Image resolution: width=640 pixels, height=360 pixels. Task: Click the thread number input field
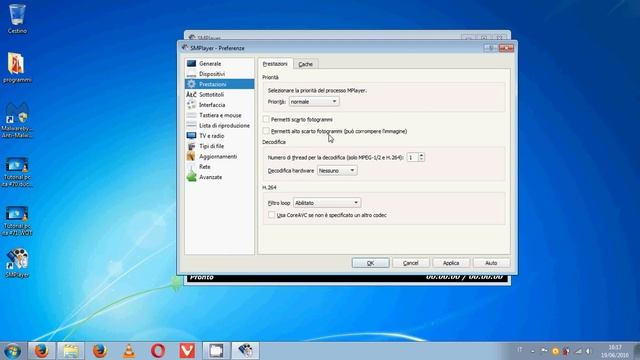point(412,157)
